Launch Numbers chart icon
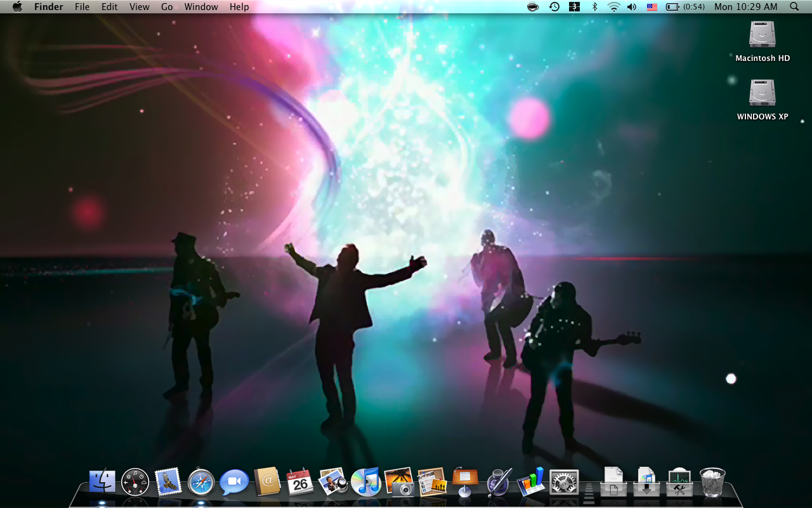Viewport: 812px width, 508px height. coord(531,481)
